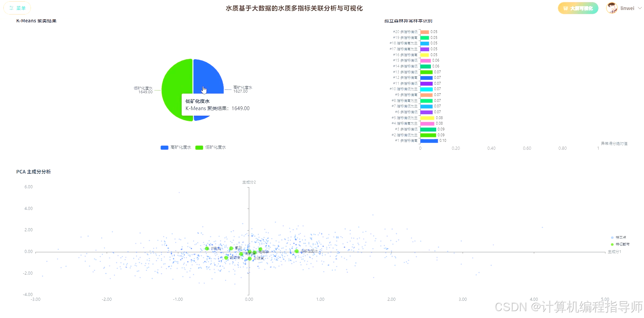This screenshot has height=318, width=644.
Task: Click the linwei username text
Action: coord(627,8)
